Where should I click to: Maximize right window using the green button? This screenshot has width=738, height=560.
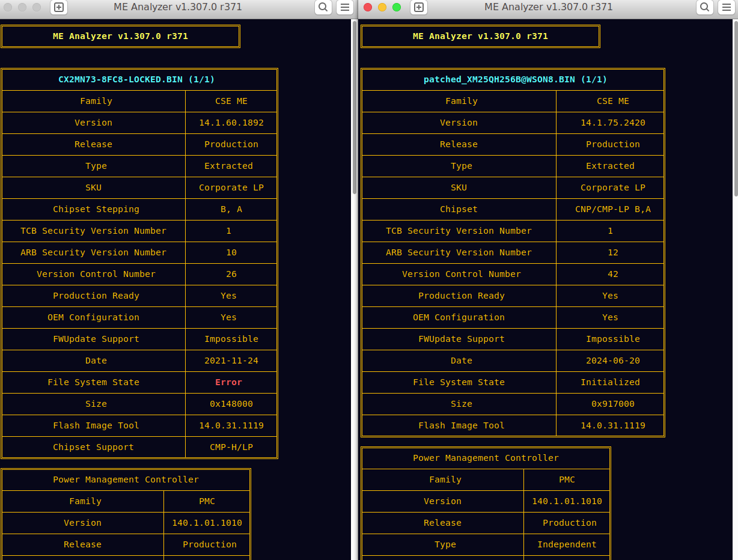click(397, 7)
